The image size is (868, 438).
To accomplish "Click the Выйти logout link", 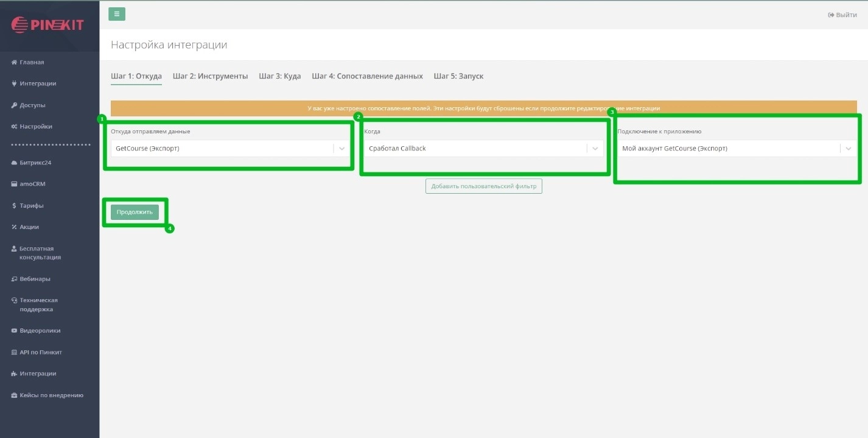I will 842,15.
